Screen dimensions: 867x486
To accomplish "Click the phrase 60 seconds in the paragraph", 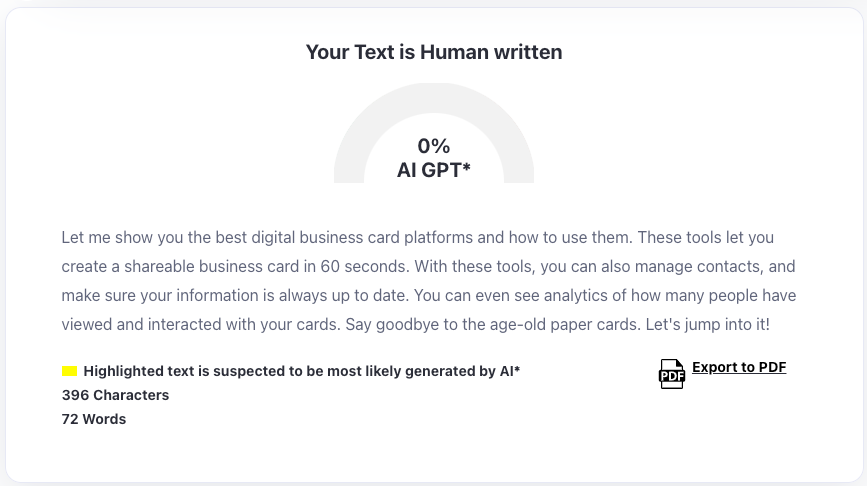I will pos(364,266).
